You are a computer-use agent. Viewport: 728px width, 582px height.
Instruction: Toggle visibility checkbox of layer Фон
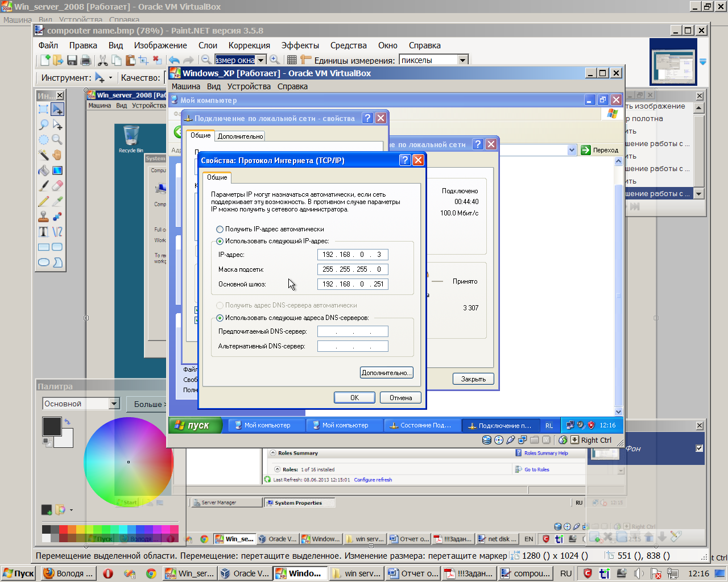tap(699, 448)
